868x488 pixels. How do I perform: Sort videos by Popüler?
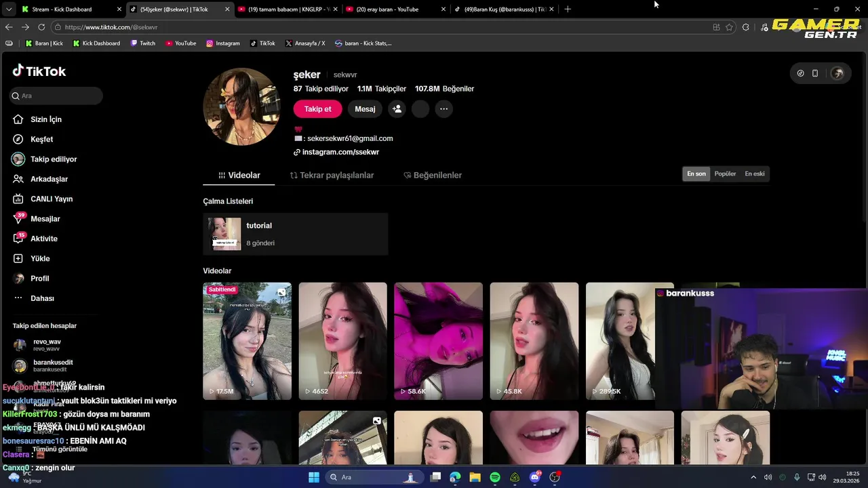(725, 174)
